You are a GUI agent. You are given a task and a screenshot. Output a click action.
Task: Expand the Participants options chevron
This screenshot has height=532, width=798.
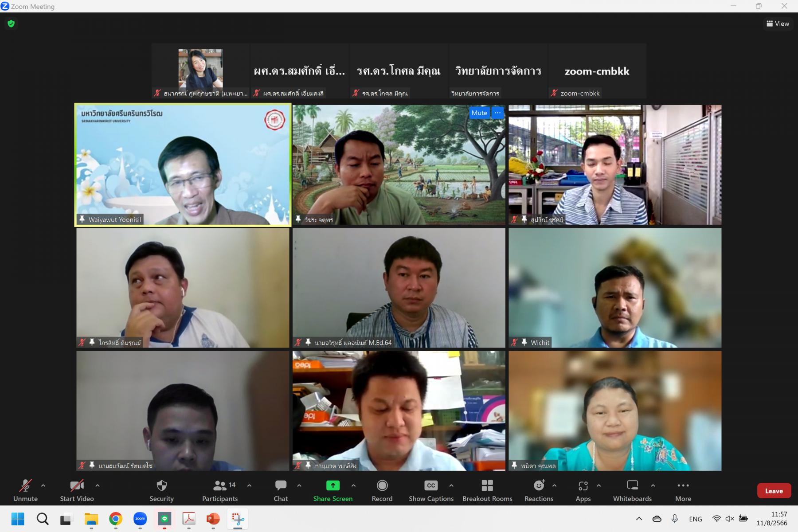[250, 485]
